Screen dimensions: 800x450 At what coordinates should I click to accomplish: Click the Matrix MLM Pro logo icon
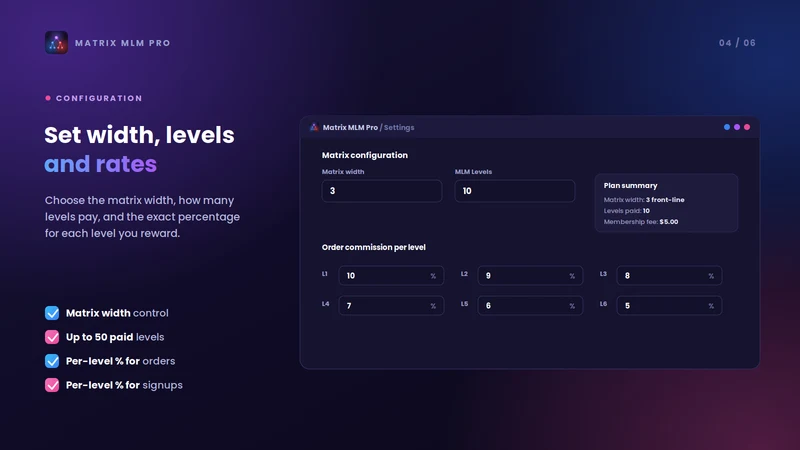tap(56, 43)
